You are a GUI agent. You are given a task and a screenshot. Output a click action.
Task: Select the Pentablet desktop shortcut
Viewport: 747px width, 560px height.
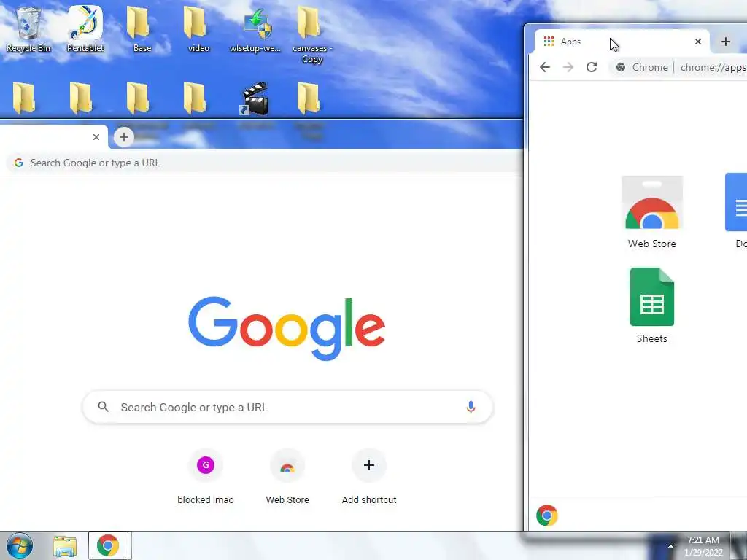[x=85, y=29]
